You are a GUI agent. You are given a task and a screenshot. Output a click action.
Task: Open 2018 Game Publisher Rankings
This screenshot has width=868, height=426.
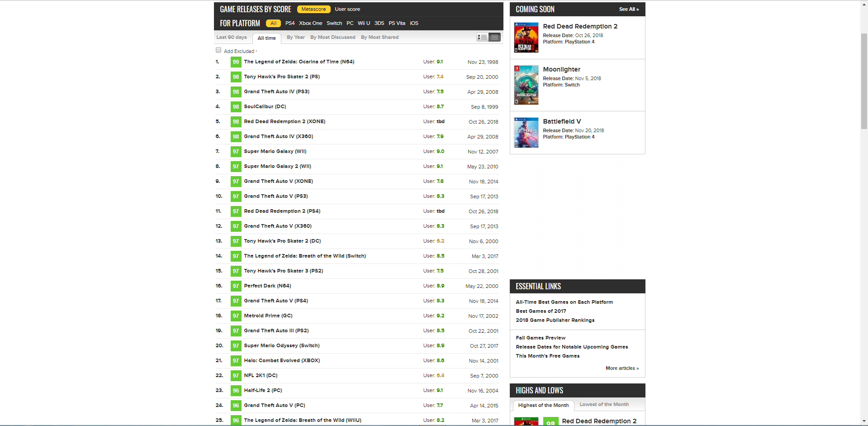tap(555, 320)
